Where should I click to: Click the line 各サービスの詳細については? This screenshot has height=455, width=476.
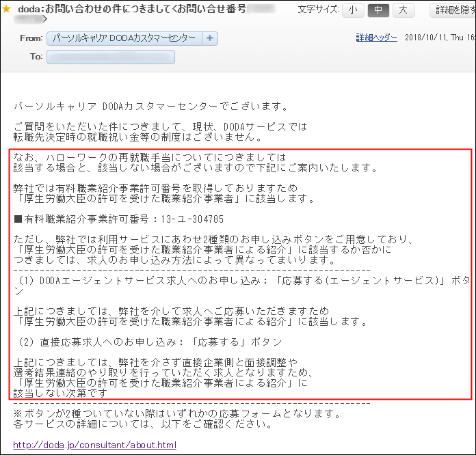coord(144,424)
